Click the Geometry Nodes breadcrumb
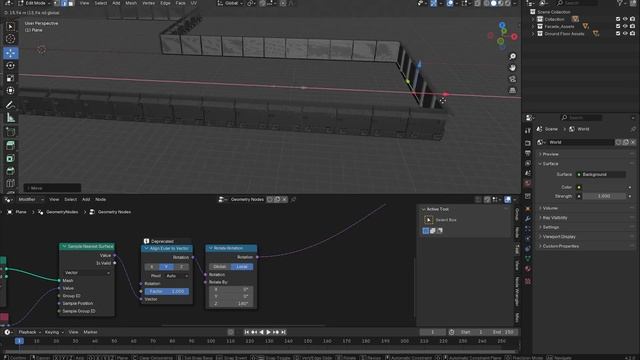Viewport: 640px width, 360px height. click(x=114, y=212)
